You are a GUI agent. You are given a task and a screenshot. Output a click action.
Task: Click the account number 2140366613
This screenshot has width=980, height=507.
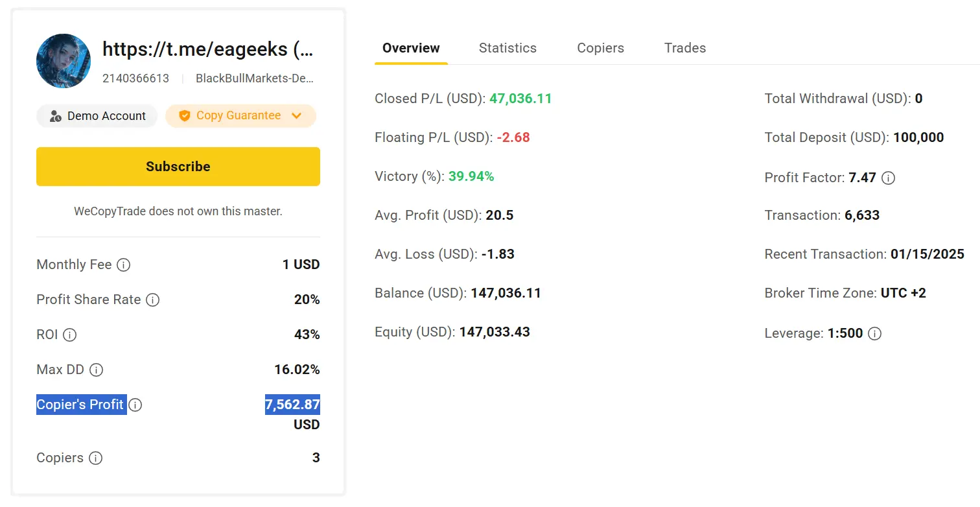pos(135,78)
